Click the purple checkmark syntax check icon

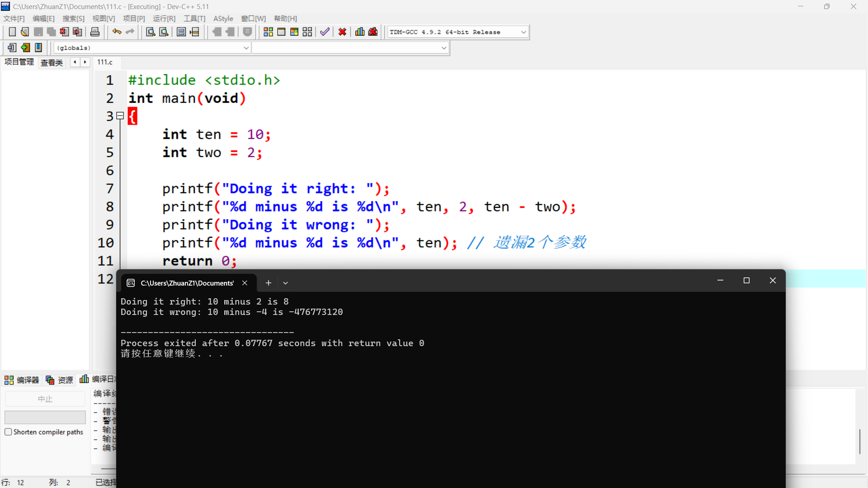(x=325, y=32)
